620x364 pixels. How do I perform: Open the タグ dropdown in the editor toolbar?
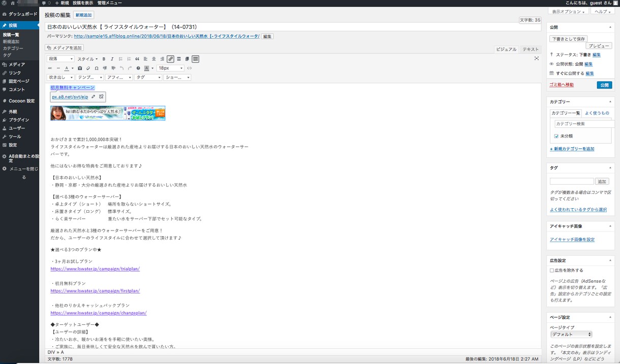pos(148,77)
